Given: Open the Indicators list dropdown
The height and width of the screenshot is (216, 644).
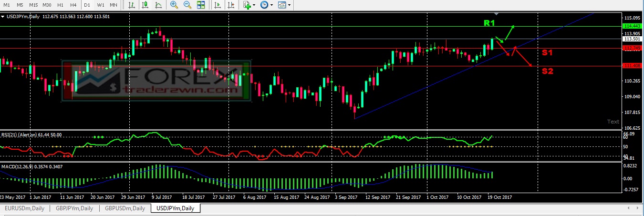Looking at the screenshot, I should pyautogui.click(x=254, y=5).
